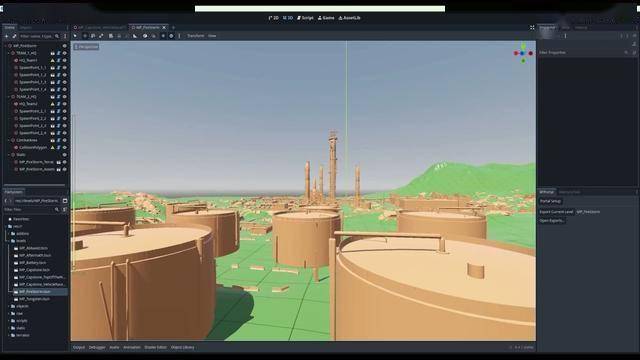This screenshot has width=640, height=360.
Task: Click the Portal Setup button
Action: [550, 201]
